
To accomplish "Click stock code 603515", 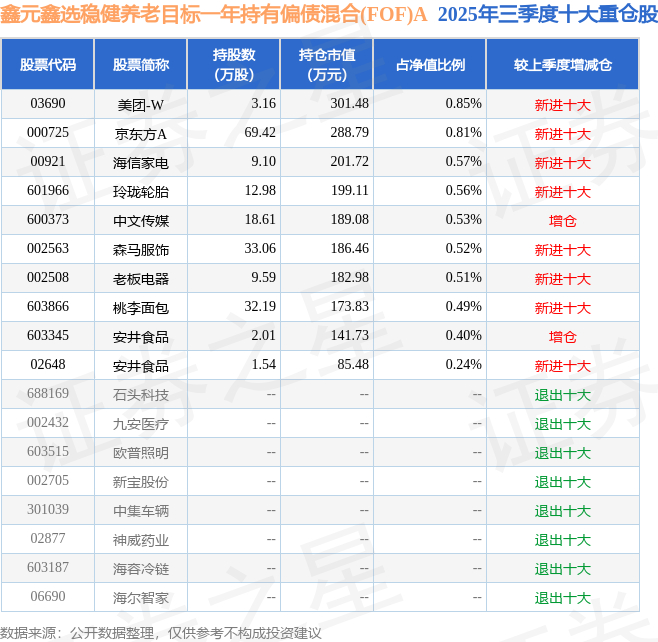I will pos(48,451).
